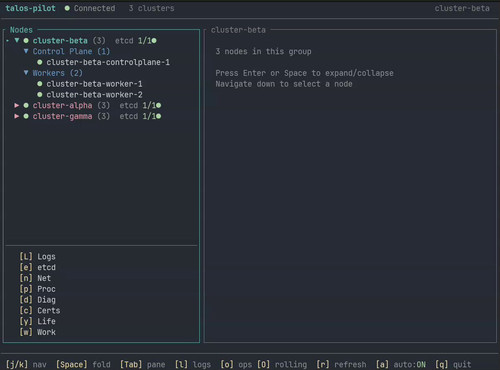Open the [e] etcd view

(x=37, y=267)
